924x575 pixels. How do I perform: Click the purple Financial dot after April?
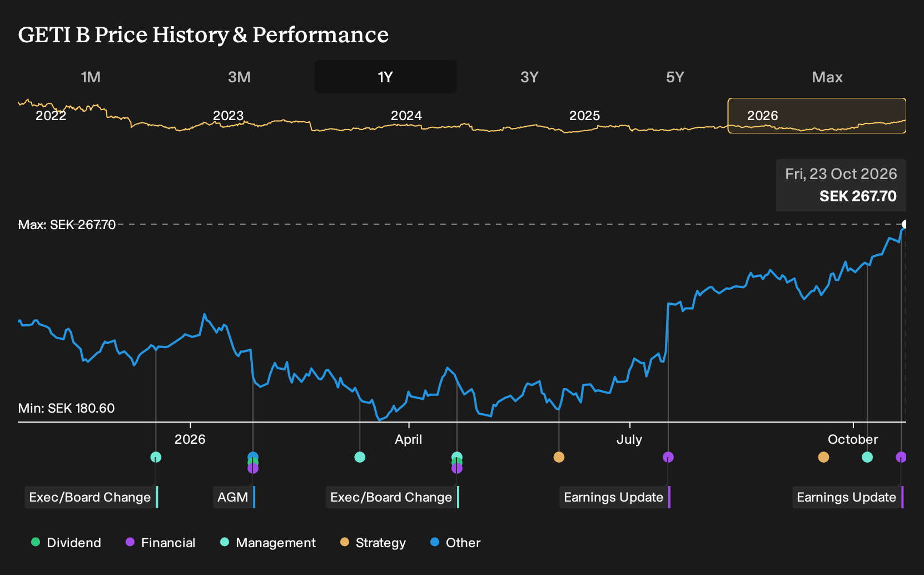(x=457, y=469)
